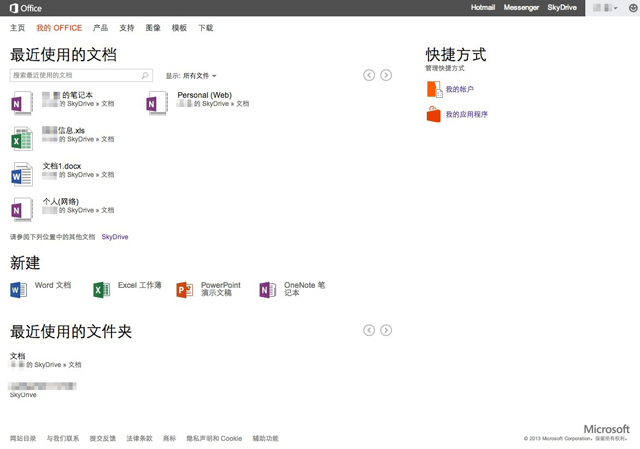Switch to the 模板 tab

pyautogui.click(x=179, y=28)
